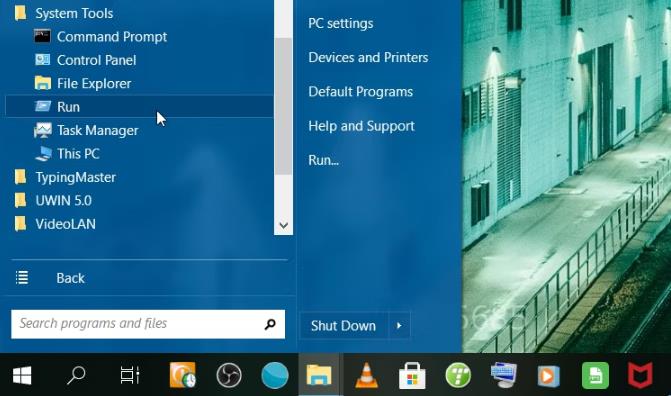This screenshot has width=671, height=396.
Task: Open Microsoft Store taskbar icon
Action: pyautogui.click(x=412, y=375)
